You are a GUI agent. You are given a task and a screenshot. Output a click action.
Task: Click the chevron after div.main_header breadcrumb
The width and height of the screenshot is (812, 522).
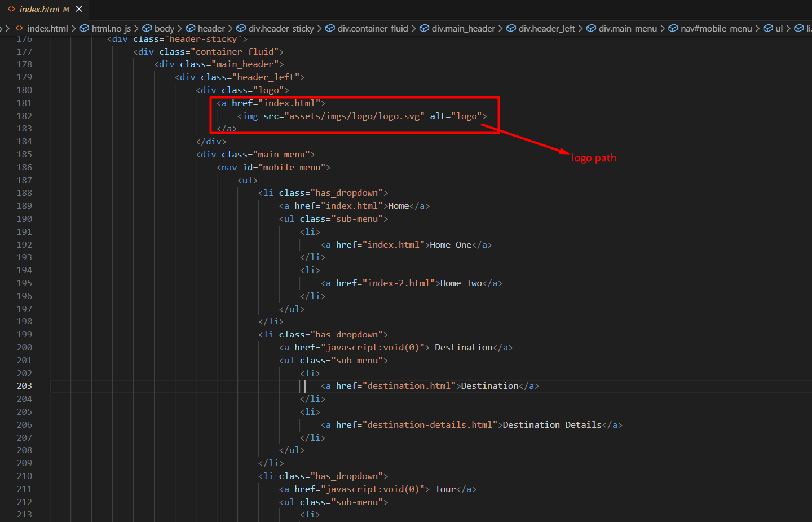point(500,28)
